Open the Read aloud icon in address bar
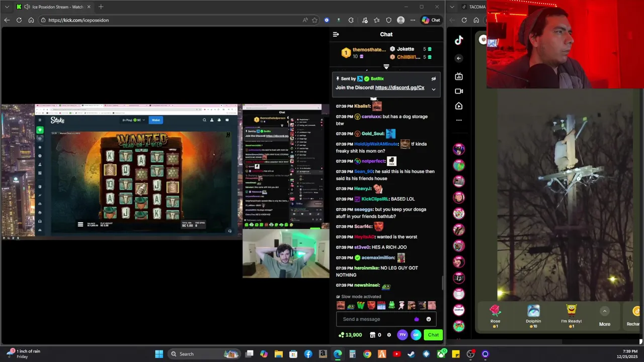Viewport: 644px width, 362px height. click(305, 20)
